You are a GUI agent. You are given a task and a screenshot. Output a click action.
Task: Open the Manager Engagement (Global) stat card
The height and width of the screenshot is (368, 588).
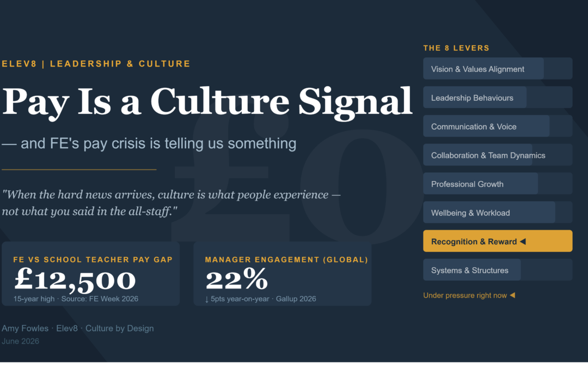pyautogui.click(x=283, y=274)
